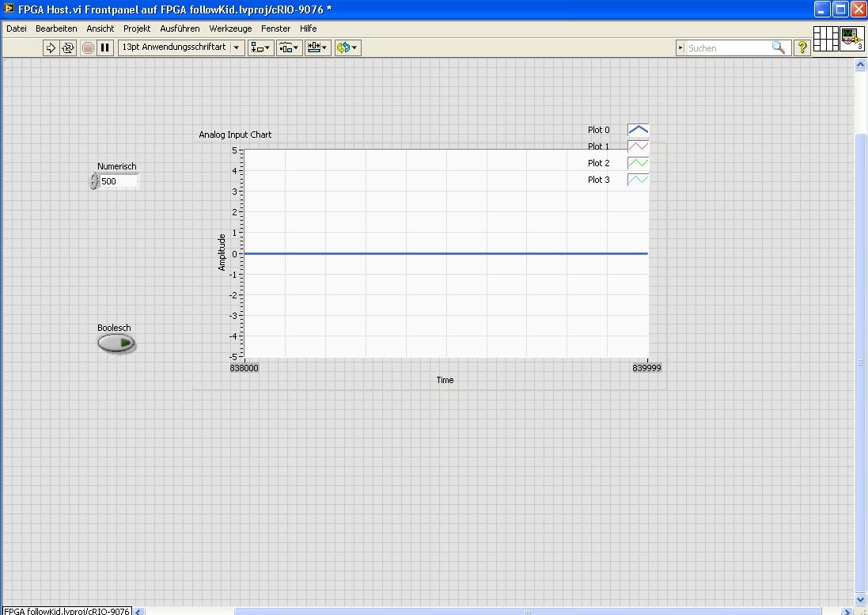Click the search magnifier icon

point(779,47)
